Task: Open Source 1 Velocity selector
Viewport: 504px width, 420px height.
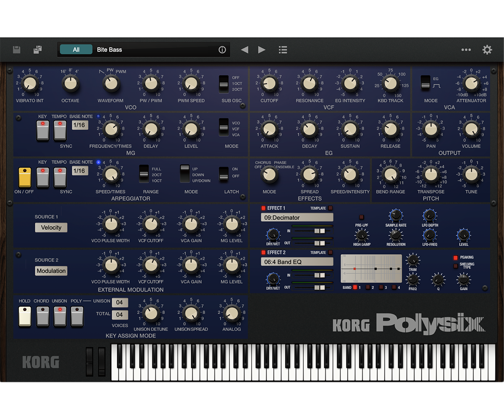Action: (51, 228)
